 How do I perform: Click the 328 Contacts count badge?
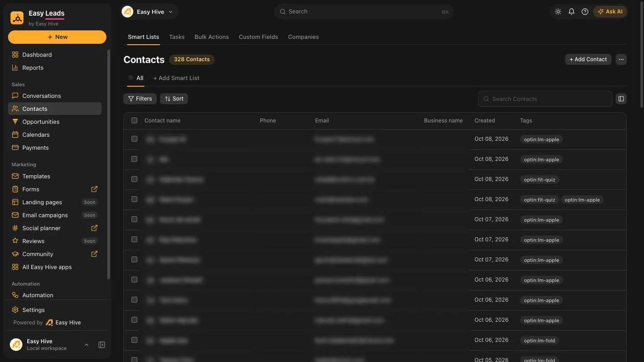tap(192, 59)
